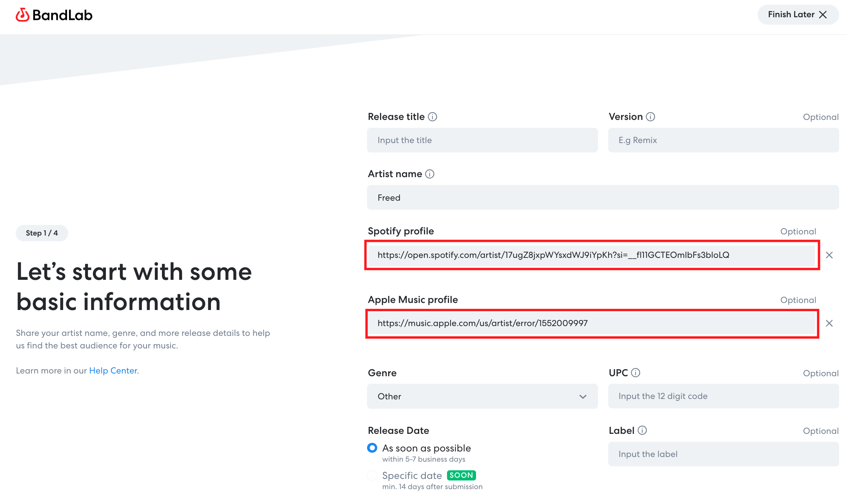The width and height of the screenshot is (847, 504).
Task: Click the Spotify profile URL field
Action: [x=592, y=255]
